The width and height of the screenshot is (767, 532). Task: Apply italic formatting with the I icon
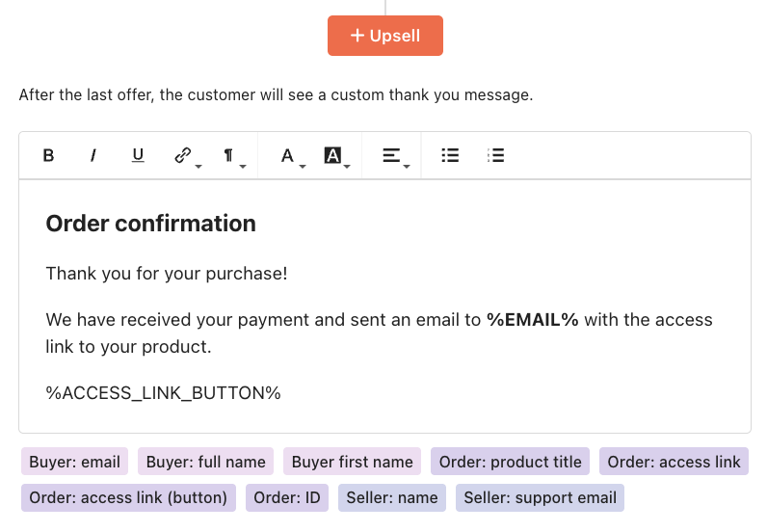[93, 155]
